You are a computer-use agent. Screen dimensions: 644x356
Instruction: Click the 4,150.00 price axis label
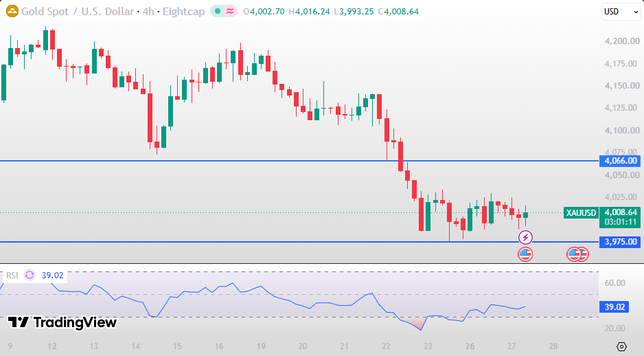[622, 85]
